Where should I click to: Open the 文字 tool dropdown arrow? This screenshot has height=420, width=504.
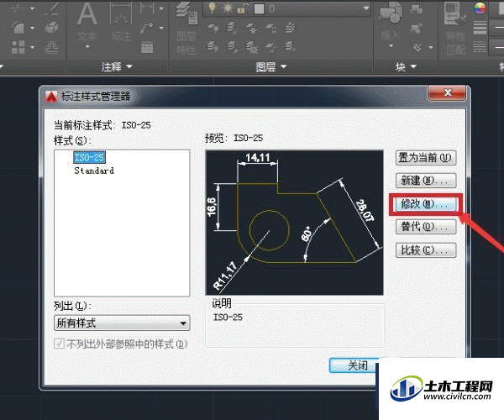(x=87, y=47)
